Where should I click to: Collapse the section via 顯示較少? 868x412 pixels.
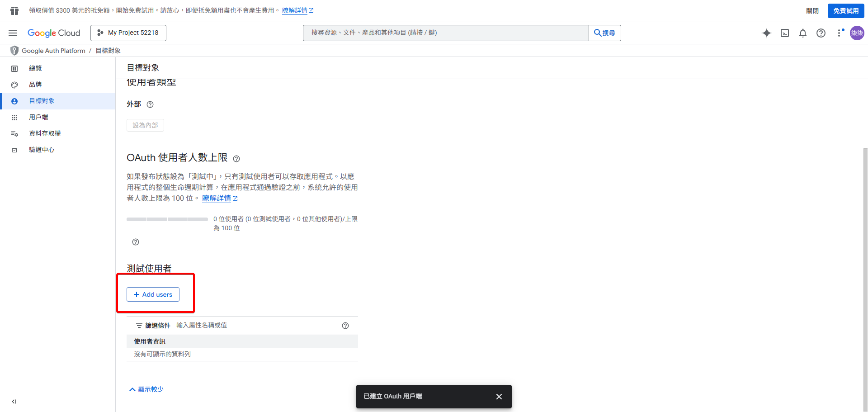(x=146, y=389)
